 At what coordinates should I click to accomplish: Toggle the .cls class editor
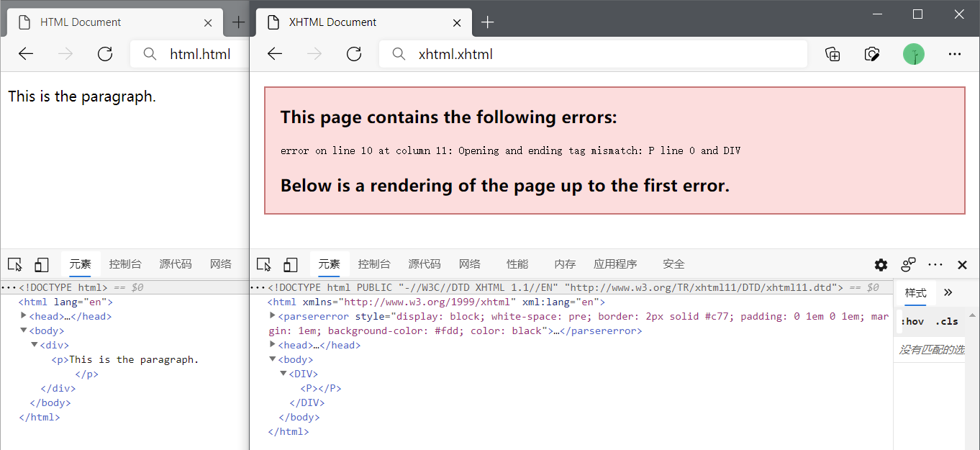947,321
